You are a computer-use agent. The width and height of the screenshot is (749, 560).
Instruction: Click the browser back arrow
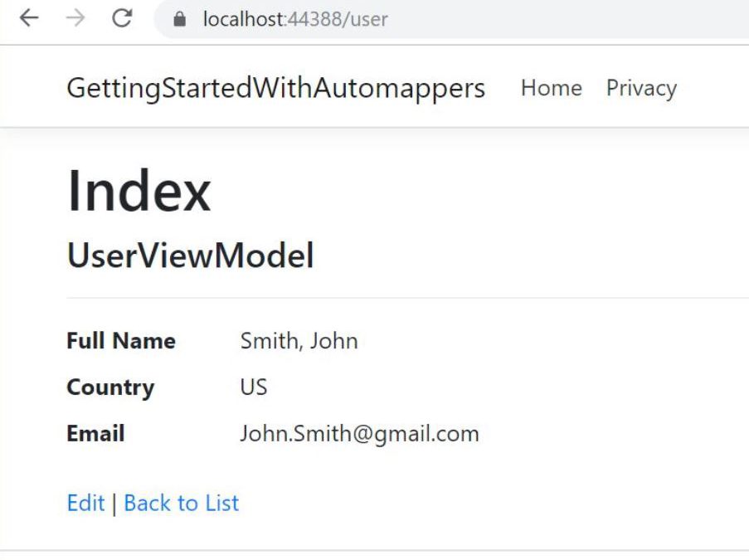29,19
